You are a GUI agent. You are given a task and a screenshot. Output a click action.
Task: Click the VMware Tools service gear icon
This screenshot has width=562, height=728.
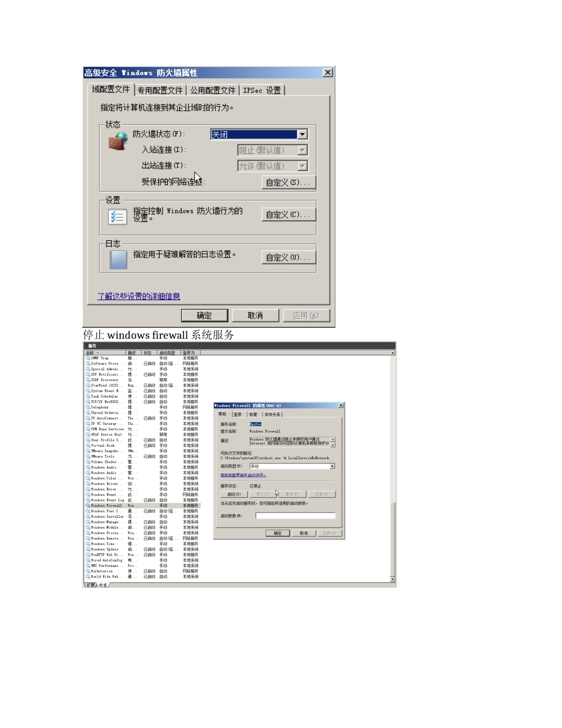[88, 456]
